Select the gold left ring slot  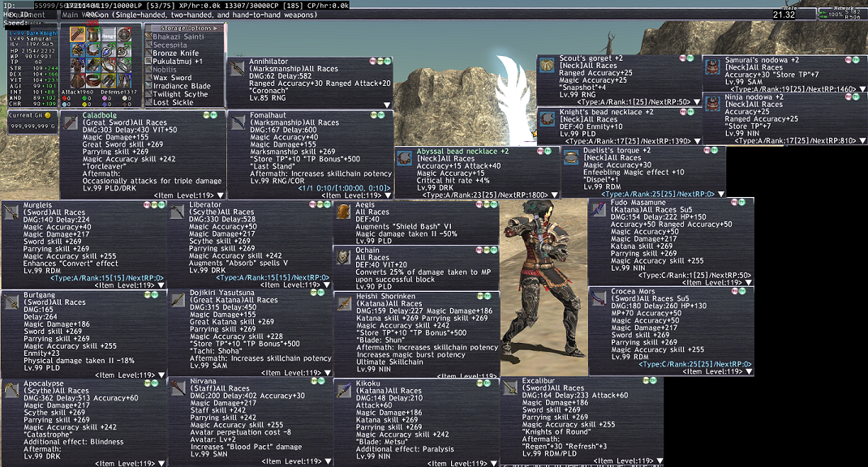tap(109, 66)
